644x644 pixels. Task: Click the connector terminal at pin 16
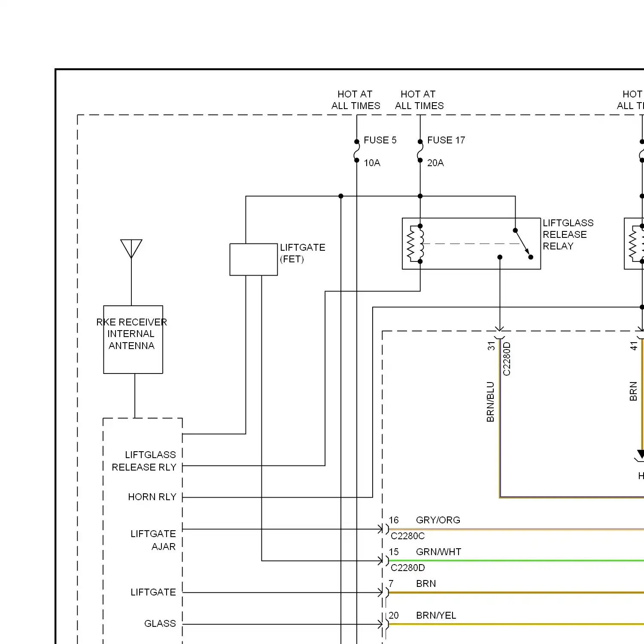(383, 529)
